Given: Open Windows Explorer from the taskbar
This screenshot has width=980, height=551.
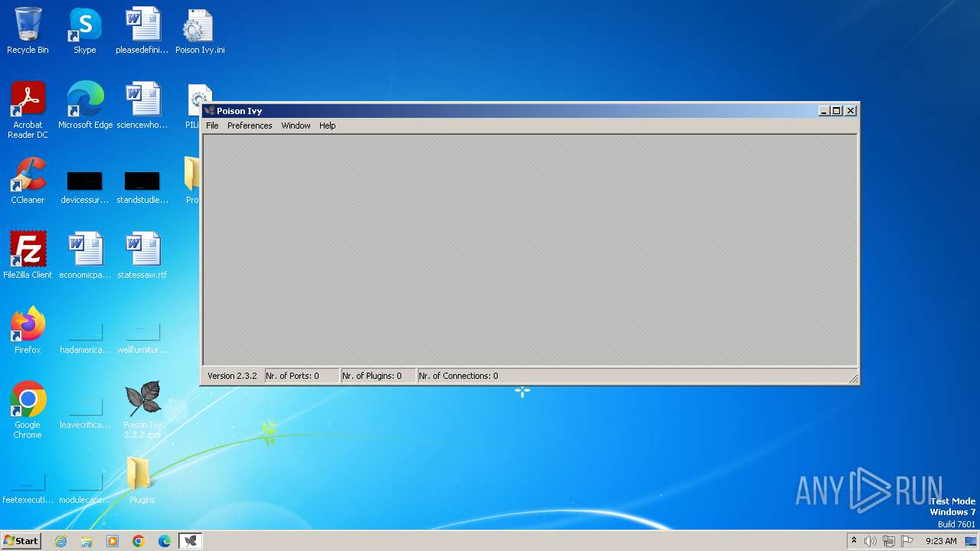Looking at the screenshot, I should [87, 541].
